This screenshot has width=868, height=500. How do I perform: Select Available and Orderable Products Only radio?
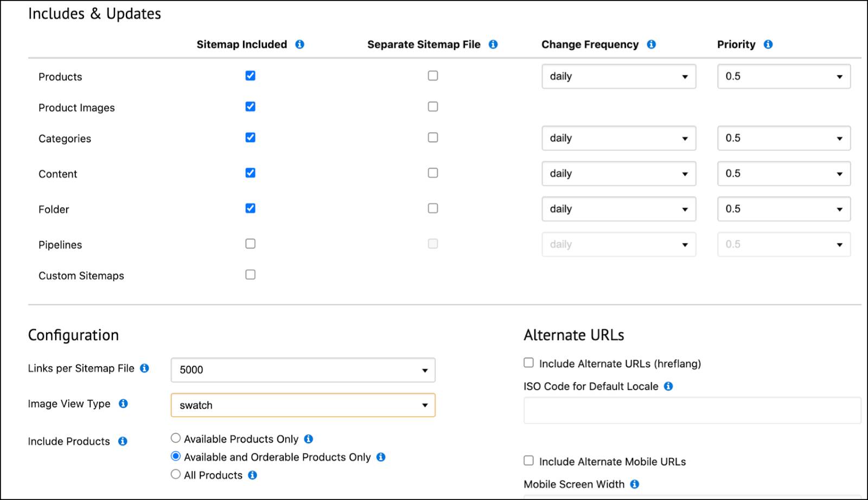176,456
